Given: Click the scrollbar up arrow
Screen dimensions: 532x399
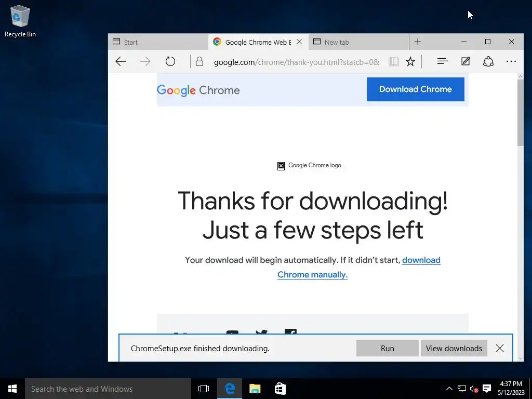Looking at the screenshot, I should (521, 77).
